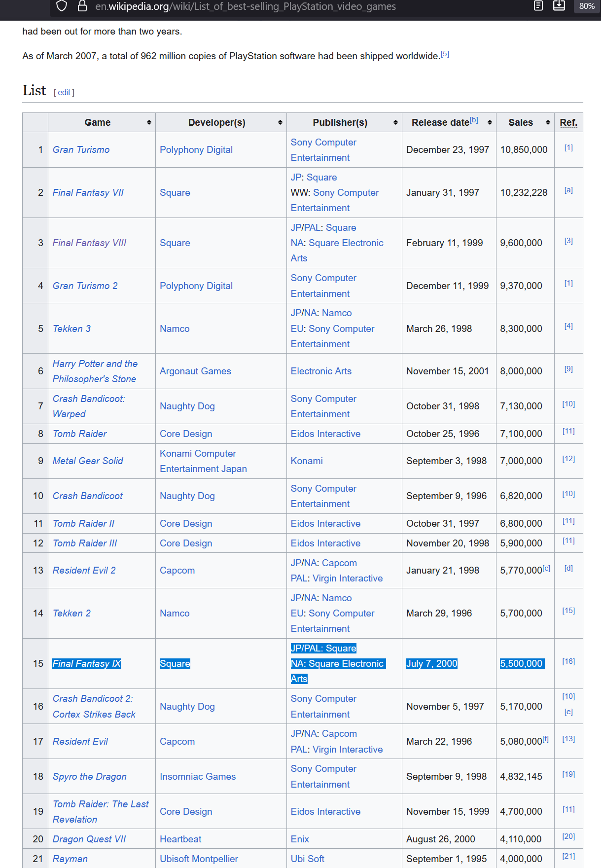Click footnote [b] on Release date header
601x868 pixels.
click(474, 120)
